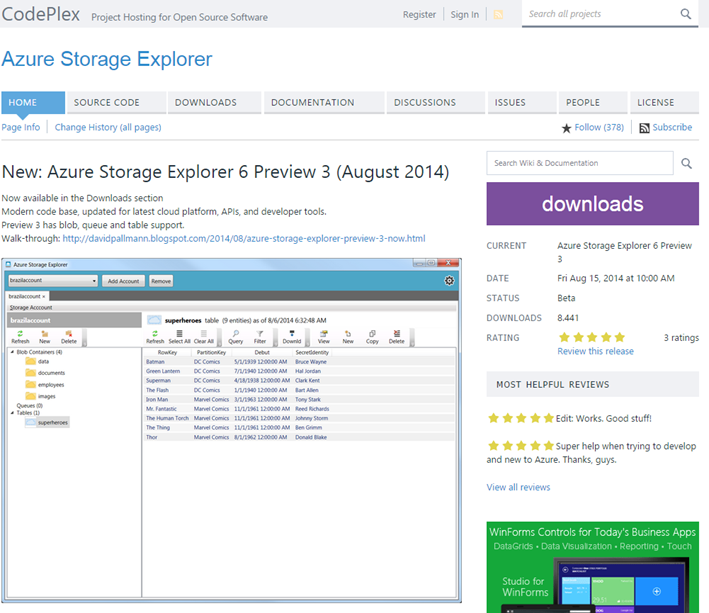This screenshot has height=613, width=709.
Task: Open the DOCUMENTATION tab
Action: click(x=324, y=103)
